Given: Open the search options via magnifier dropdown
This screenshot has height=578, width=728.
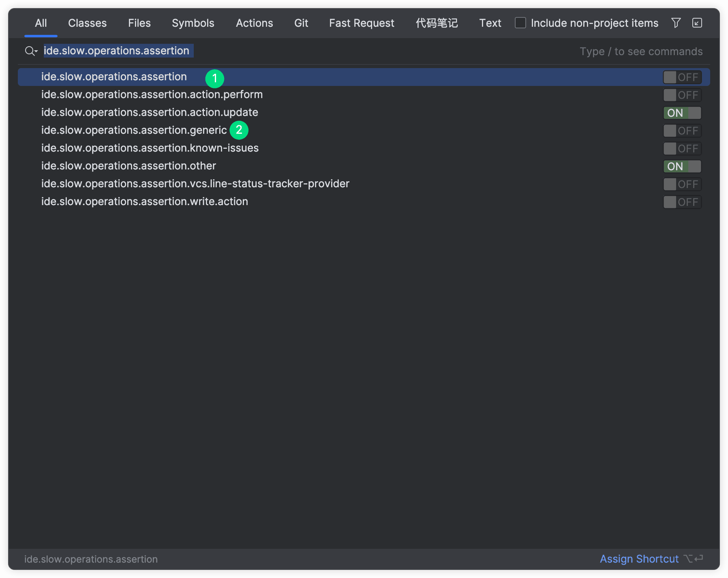Looking at the screenshot, I should click(x=31, y=51).
